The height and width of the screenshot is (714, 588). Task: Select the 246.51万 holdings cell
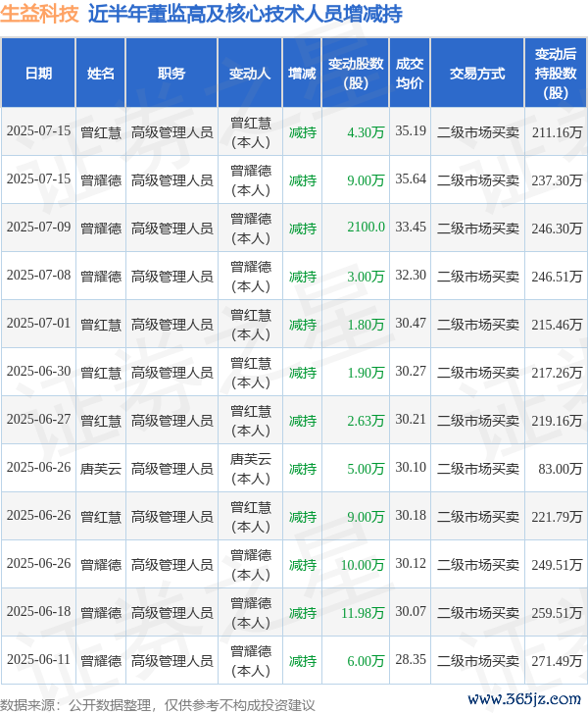pyautogui.click(x=557, y=277)
